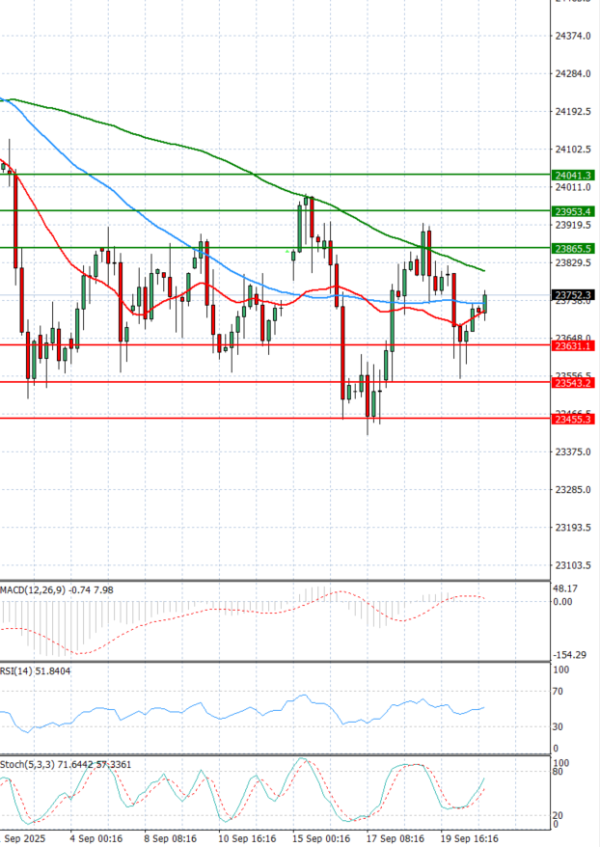Click the 8 Sep 08:16 time label
600x847 pixels.
tap(170, 838)
